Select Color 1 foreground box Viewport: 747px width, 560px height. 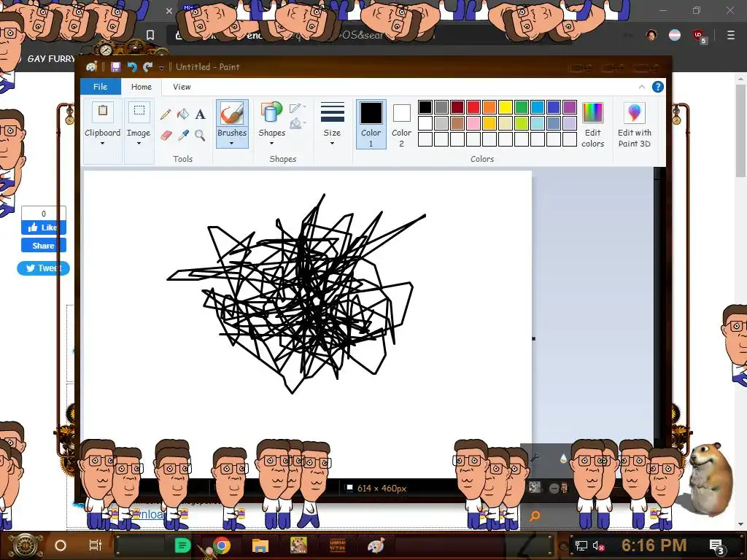(371, 124)
